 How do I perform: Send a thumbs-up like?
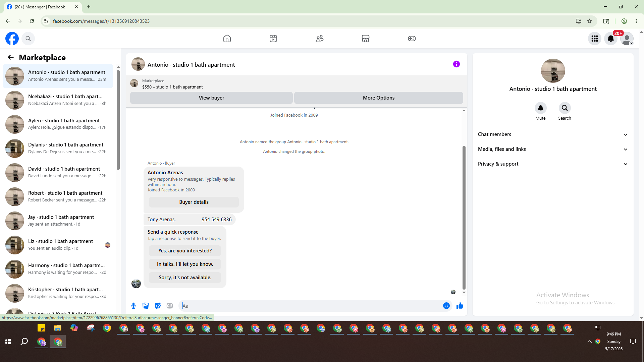coord(460,306)
